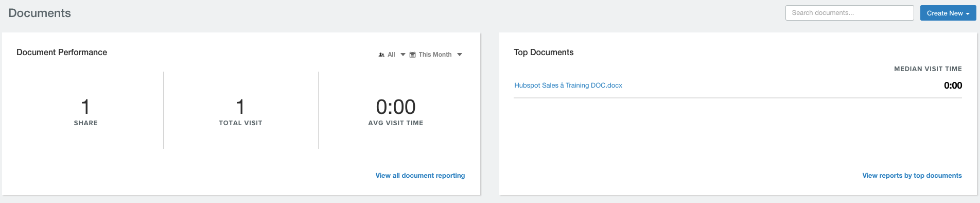Click the This Month filter text
This screenshot has width=980, height=203.
pyautogui.click(x=435, y=55)
